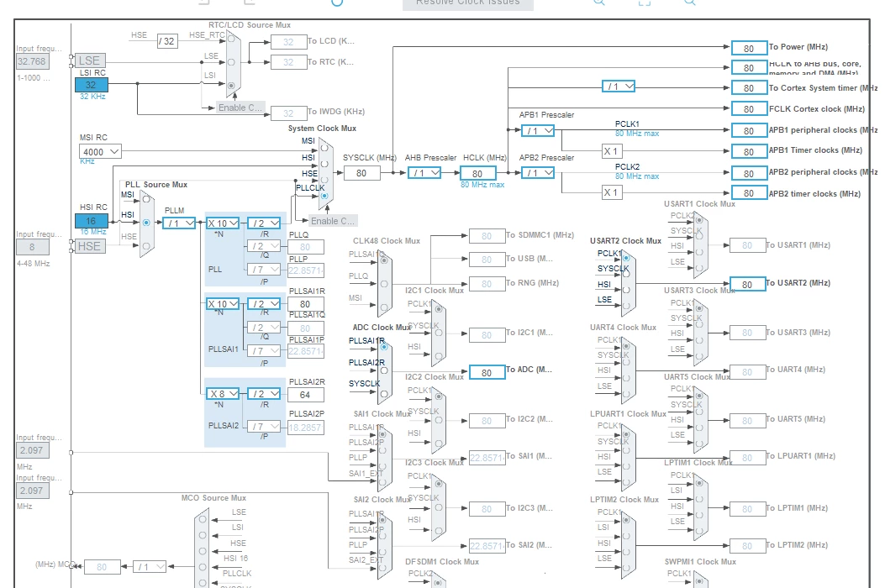This screenshot has height=588, width=885.
Task: Click the To ADC value box
Action: [x=487, y=372]
